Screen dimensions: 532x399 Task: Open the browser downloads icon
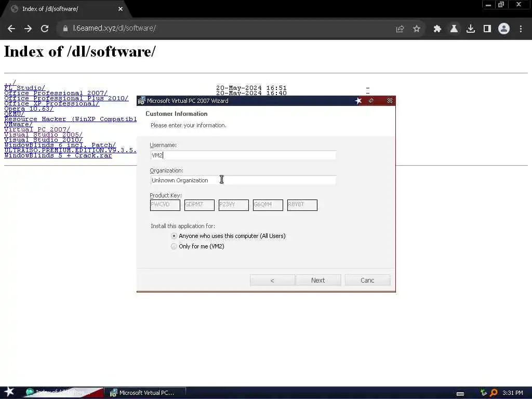coord(471,29)
